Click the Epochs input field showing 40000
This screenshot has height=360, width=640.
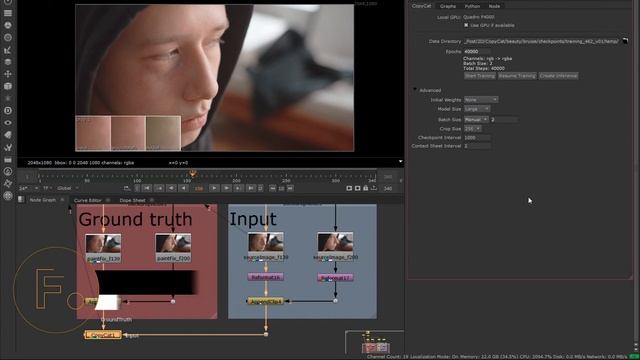tap(478, 51)
